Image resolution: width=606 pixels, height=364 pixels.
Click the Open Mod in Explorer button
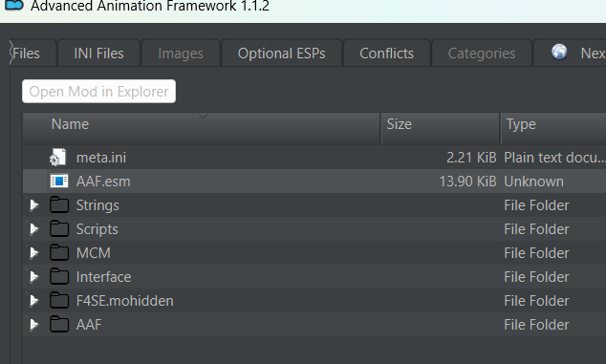coord(99,91)
